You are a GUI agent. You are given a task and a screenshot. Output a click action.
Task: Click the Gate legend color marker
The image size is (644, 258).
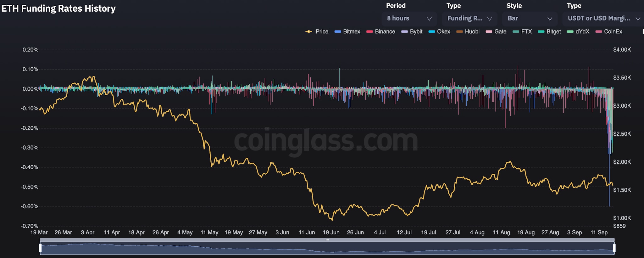[x=489, y=31]
